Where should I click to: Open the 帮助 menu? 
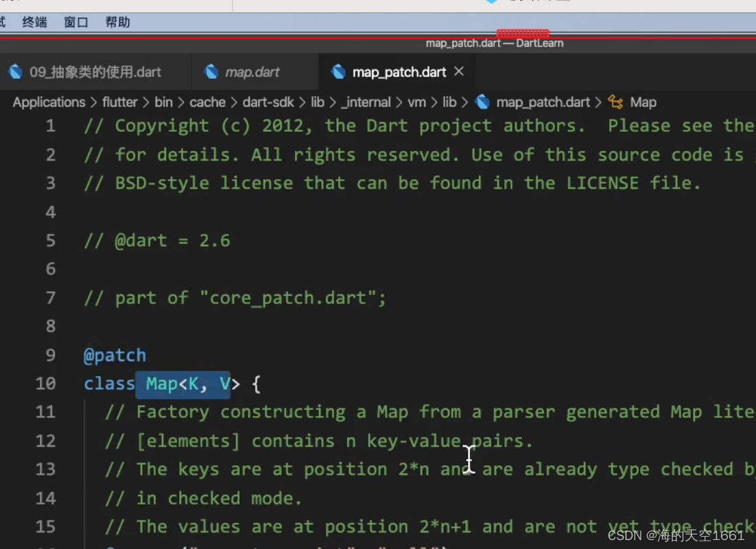tap(117, 21)
